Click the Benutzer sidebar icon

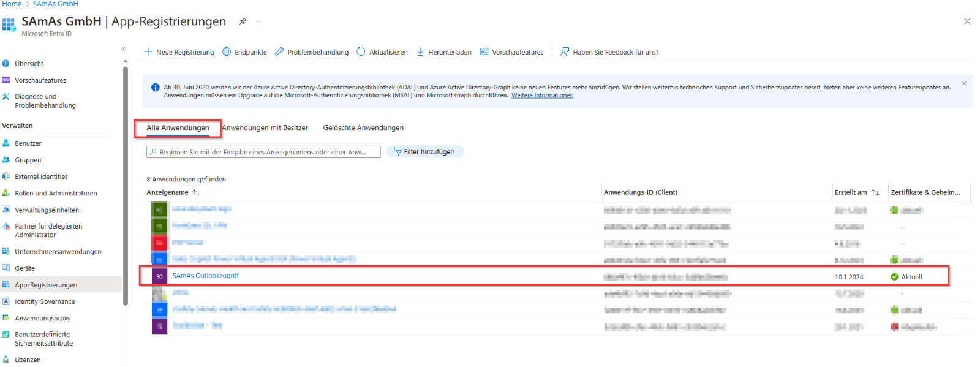pyautogui.click(x=6, y=143)
